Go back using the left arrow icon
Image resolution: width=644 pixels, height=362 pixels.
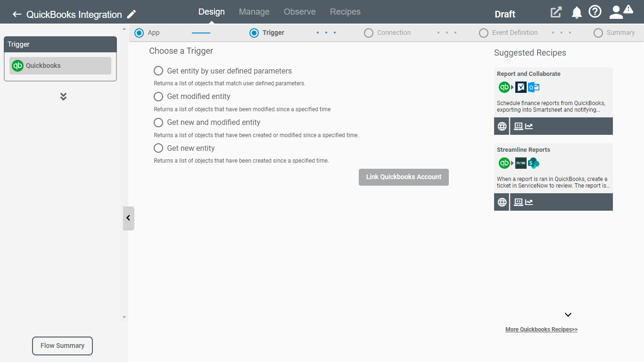(17, 14)
